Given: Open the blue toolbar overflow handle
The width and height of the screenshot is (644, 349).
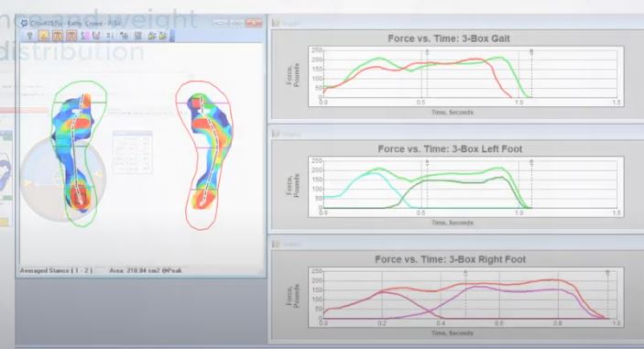Looking at the screenshot, I should (x=172, y=36).
